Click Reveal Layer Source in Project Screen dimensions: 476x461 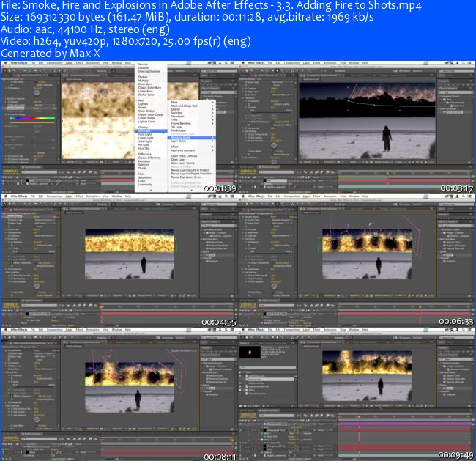192,170
